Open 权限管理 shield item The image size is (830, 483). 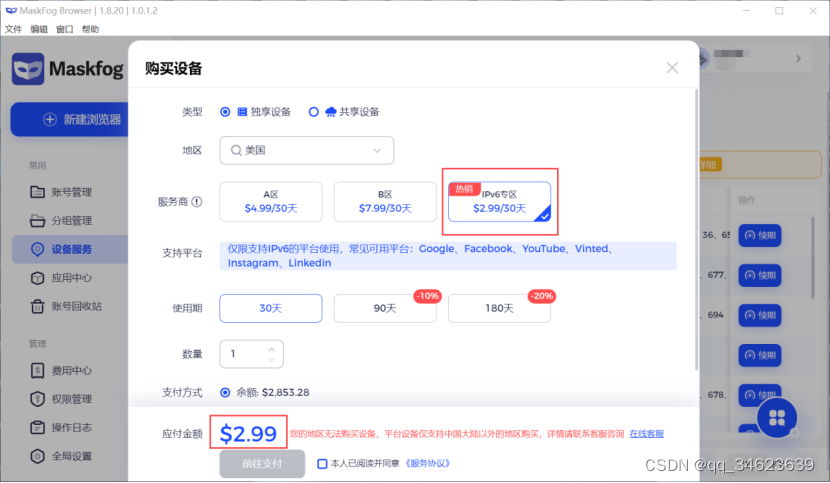70,399
